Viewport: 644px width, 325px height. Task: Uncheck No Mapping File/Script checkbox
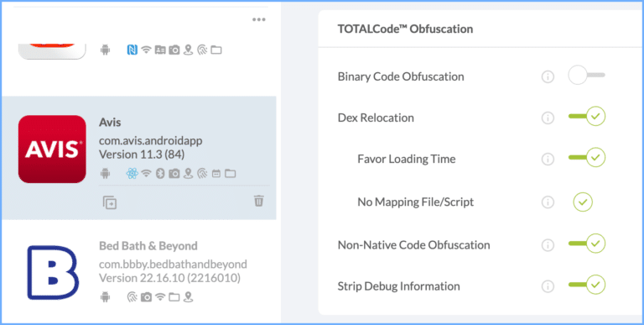coord(583,202)
